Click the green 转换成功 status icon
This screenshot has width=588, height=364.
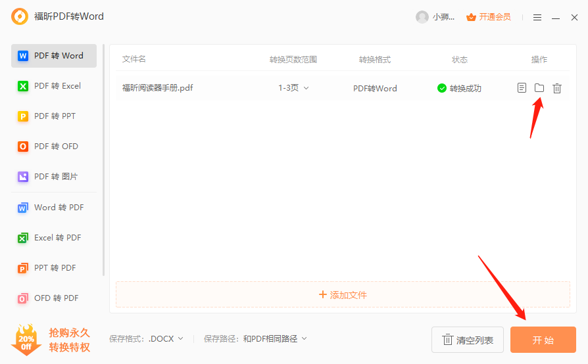point(442,88)
